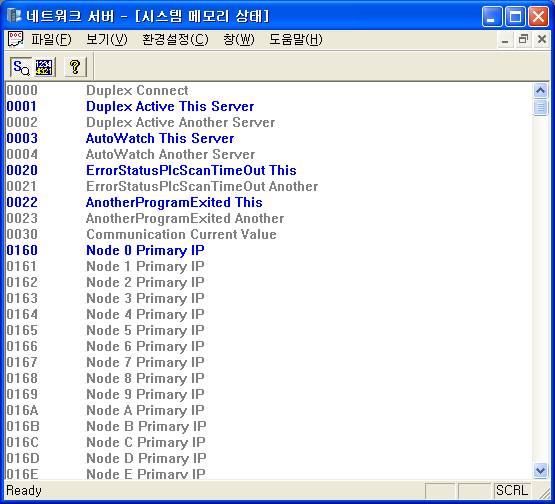Open the 창(W) menu
Viewport: 555px width, 504px height.
(x=239, y=39)
